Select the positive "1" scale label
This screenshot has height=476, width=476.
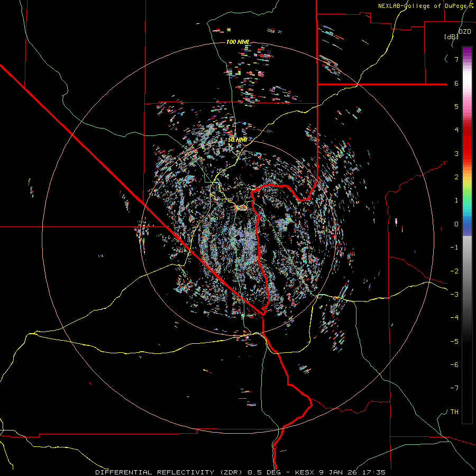click(456, 200)
